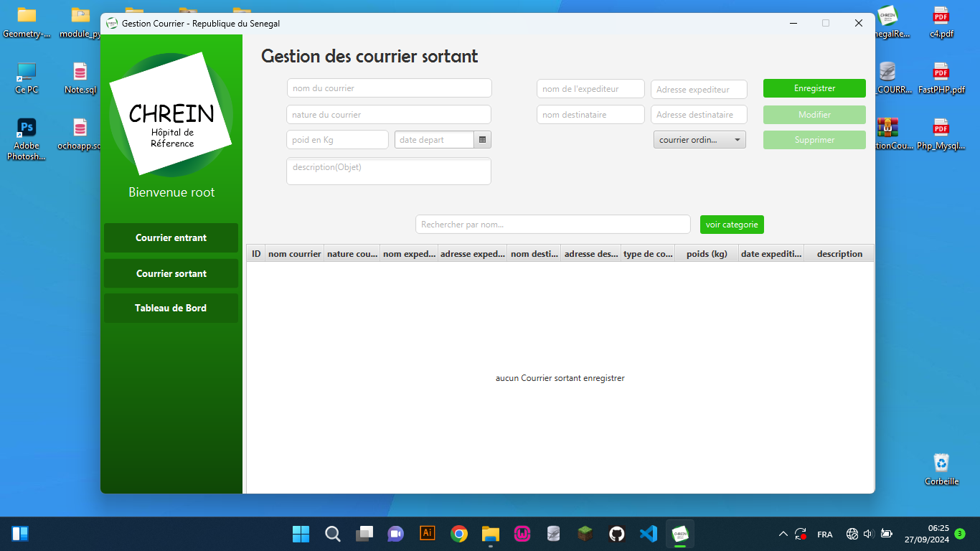Open the courrier type dropdown
Screen dimensions: 980x551
(699, 139)
